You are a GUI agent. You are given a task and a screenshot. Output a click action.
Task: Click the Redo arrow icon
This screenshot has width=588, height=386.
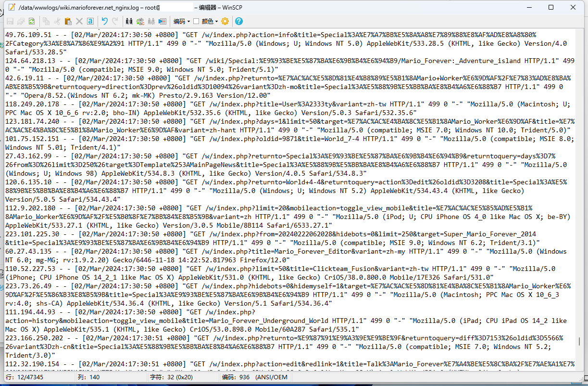tap(115, 21)
